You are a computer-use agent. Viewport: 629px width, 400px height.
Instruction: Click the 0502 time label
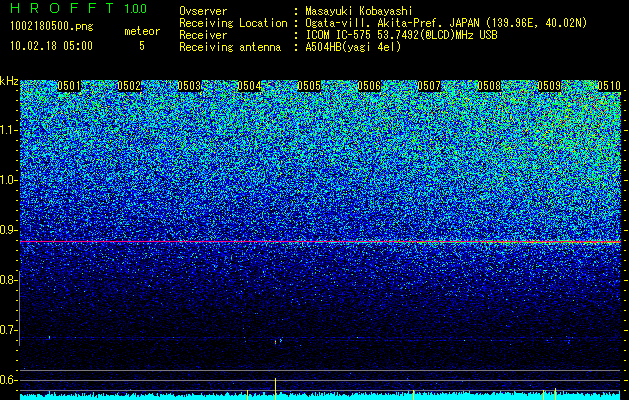[x=129, y=86]
